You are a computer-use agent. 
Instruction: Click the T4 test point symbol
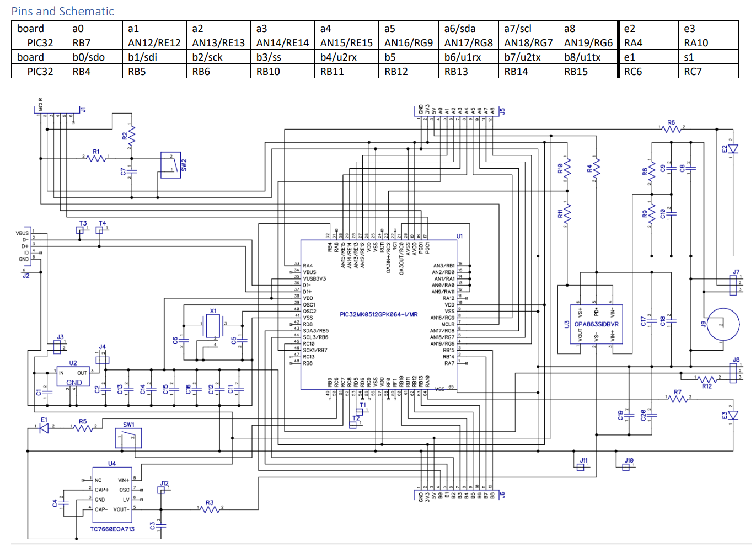99,230
